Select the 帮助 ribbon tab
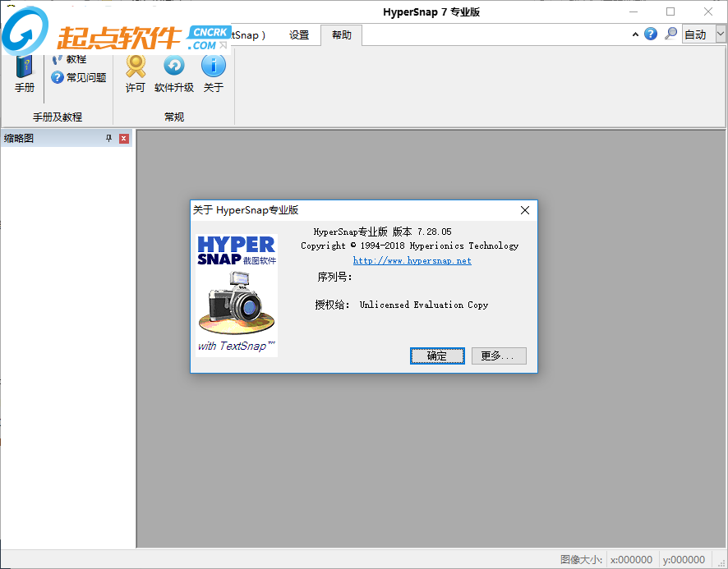Viewport: 728px width, 569px height. coord(341,34)
